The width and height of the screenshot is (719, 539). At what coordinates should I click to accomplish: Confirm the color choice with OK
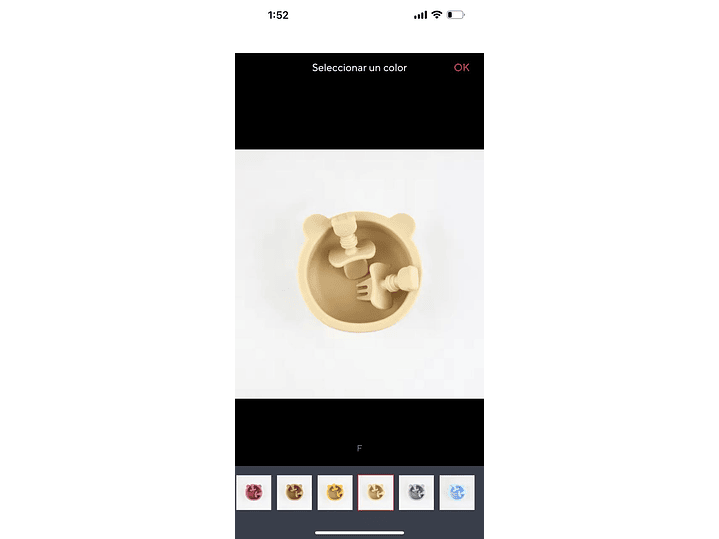click(x=461, y=67)
